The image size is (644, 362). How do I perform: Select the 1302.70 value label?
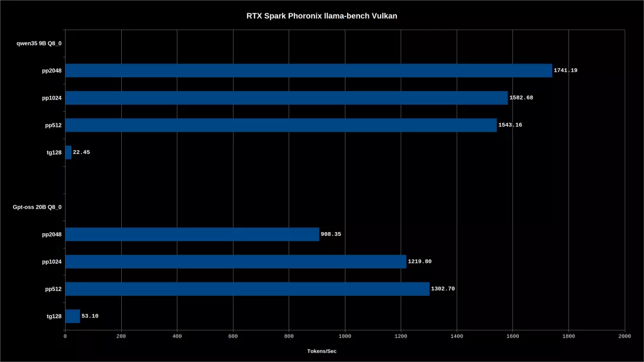click(443, 289)
